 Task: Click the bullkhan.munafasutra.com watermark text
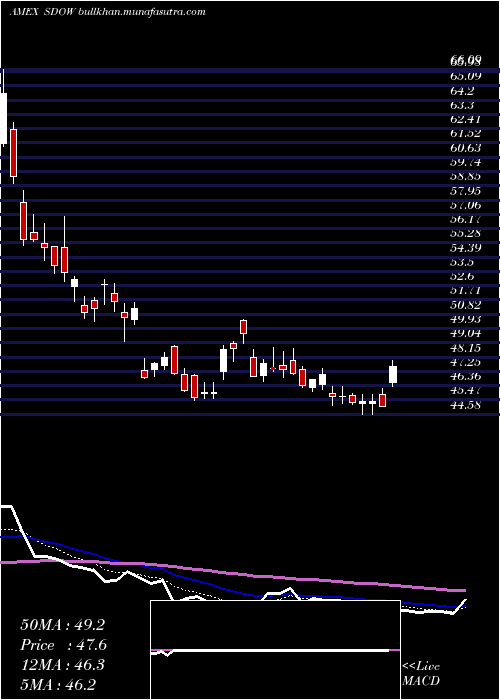(x=142, y=12)
